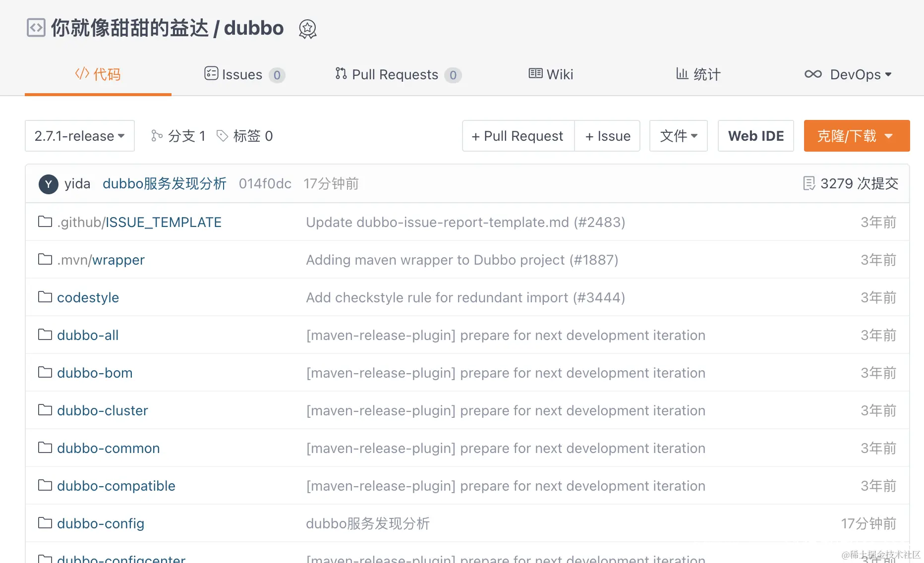Screen dimensions: 924x563
Task: Open the dubbo-compatible folder
Action: (116, 486)
